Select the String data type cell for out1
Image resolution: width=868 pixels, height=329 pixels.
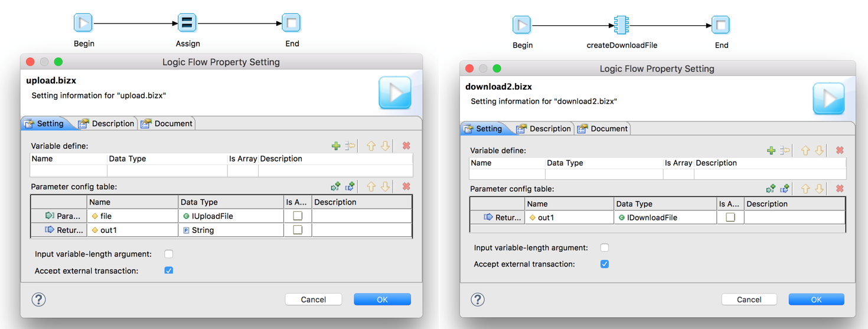(230, 231)
